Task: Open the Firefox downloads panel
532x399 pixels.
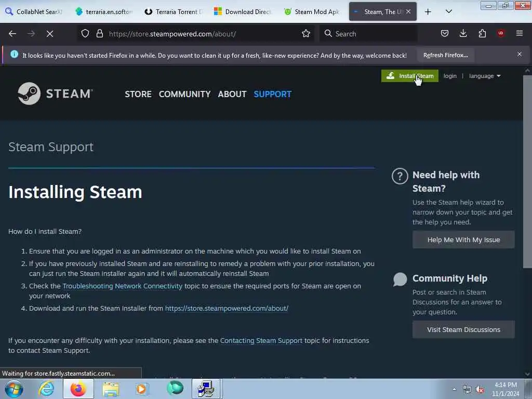Action: coord(463,33)
